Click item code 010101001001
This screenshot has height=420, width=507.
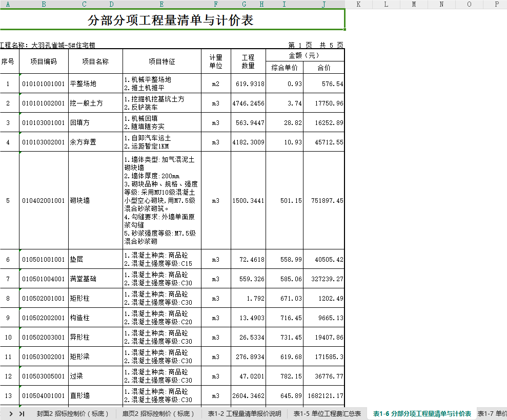pos(44,83)
